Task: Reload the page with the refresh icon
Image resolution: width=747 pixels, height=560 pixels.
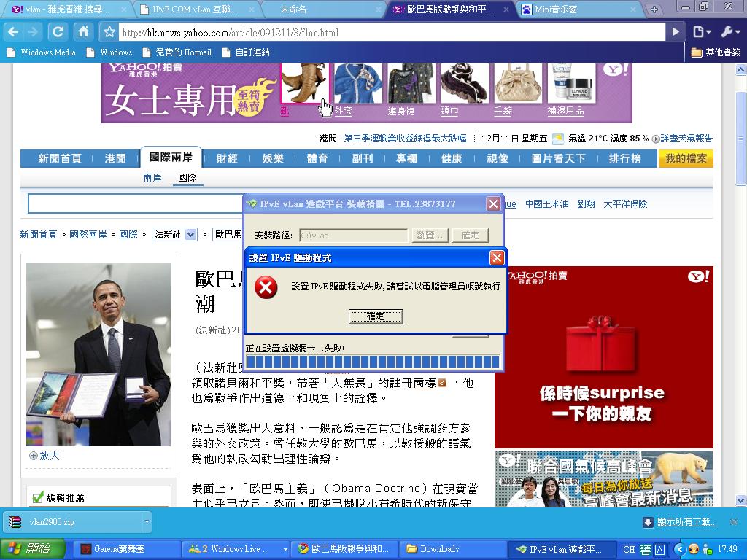Action: (58, 32)
